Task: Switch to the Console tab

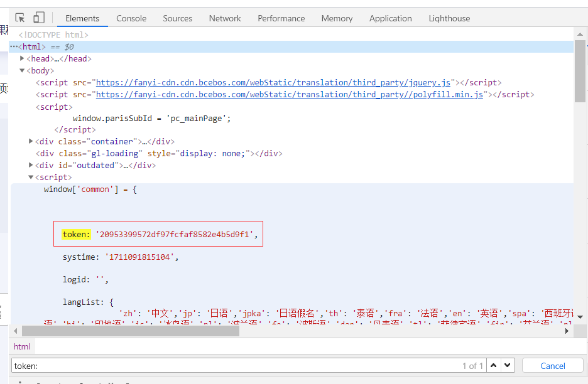Action: tap(131, 18)
